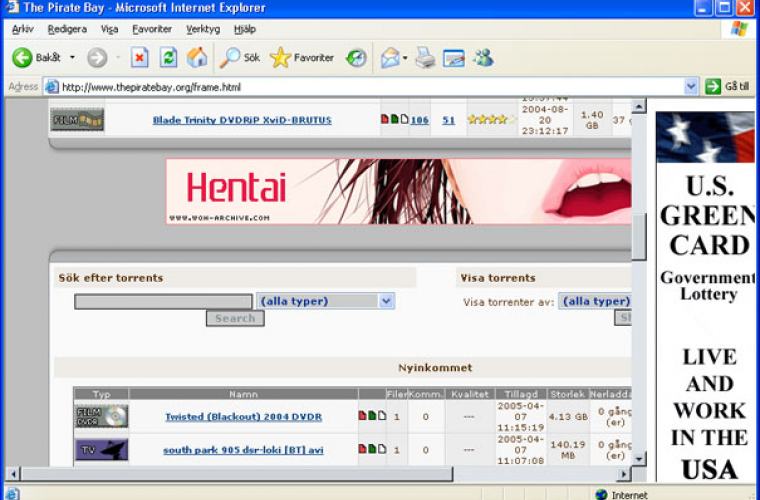Click the Blade Trinity star rating

click(490, 120)
